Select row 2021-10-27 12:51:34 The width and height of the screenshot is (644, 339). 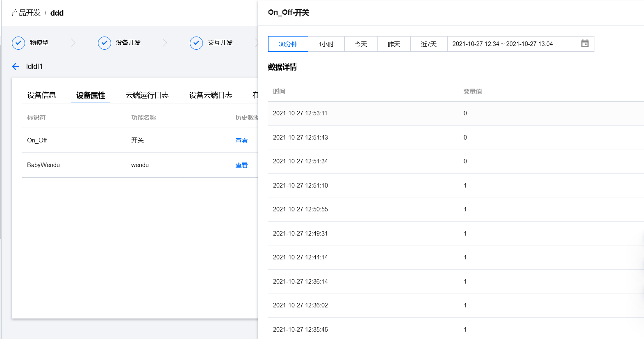(x=456, y=161)
